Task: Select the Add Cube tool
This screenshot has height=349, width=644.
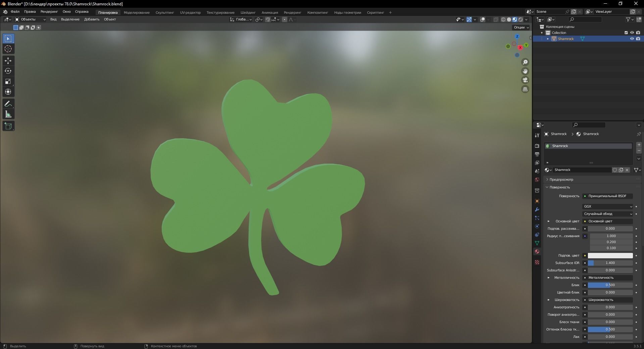Action: (x=8, y=126)
